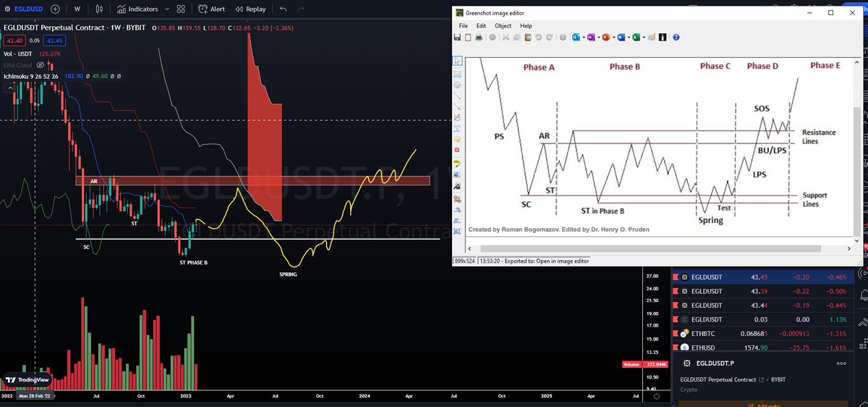Open the indicator templates grid icon
This screenshot has height=407, width=868.
tap(181, 9)
